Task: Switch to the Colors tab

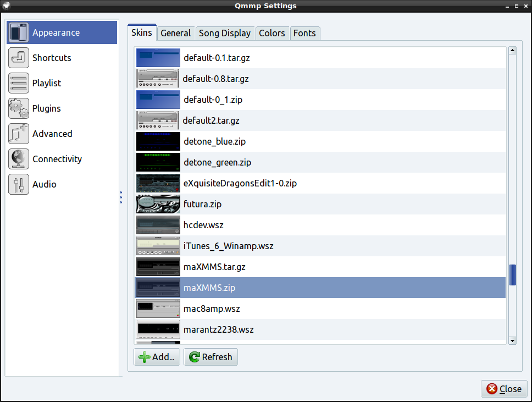Action: pos(272,33)
